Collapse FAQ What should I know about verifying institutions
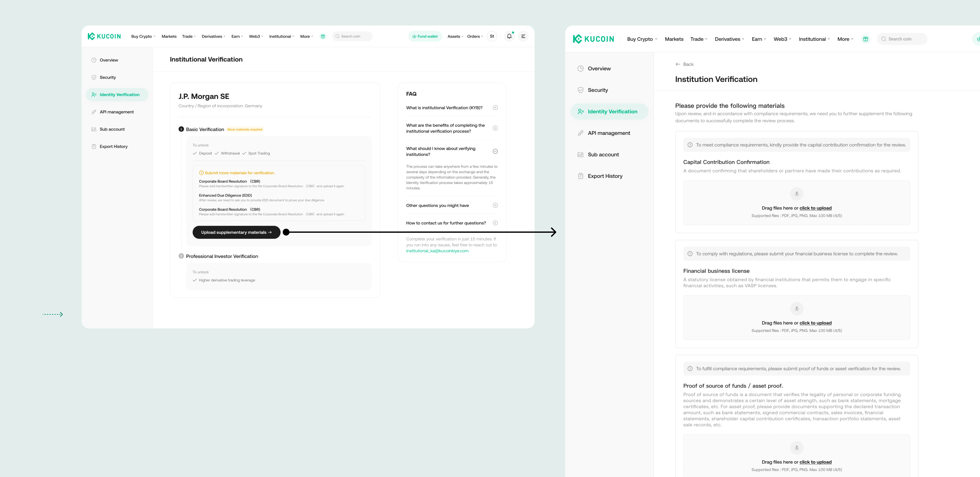This screenshot has height=477, width=980. [495, 151]
